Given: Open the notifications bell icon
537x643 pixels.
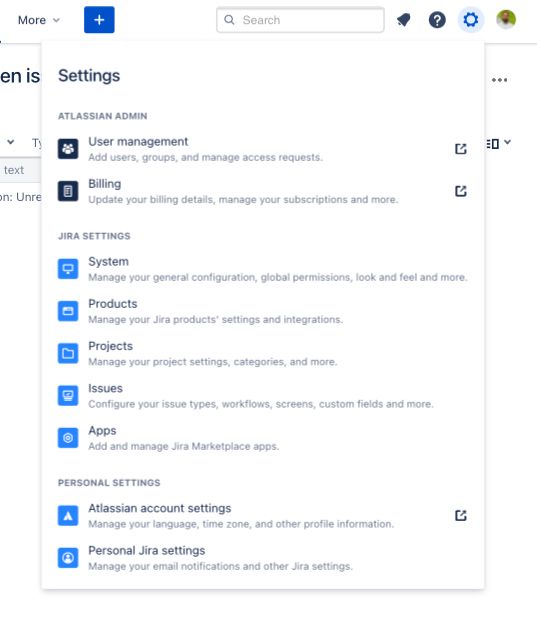Looking at the screenshot, I should pos(404,20).
